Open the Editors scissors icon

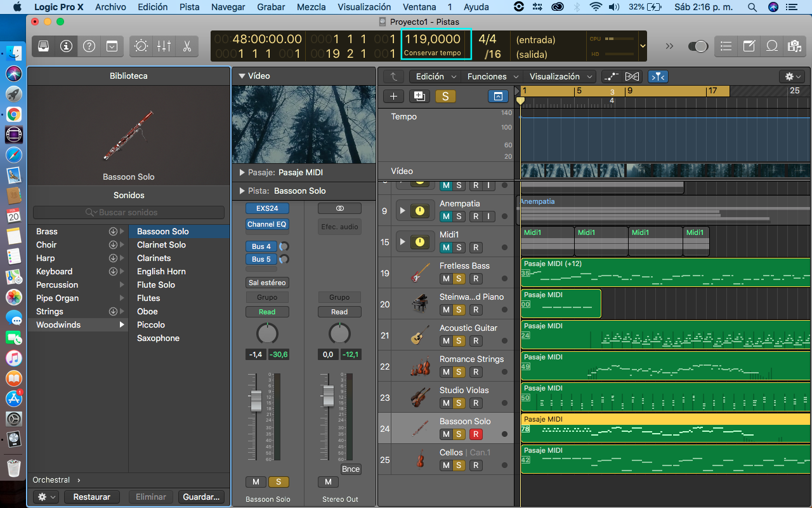point(187,46)
